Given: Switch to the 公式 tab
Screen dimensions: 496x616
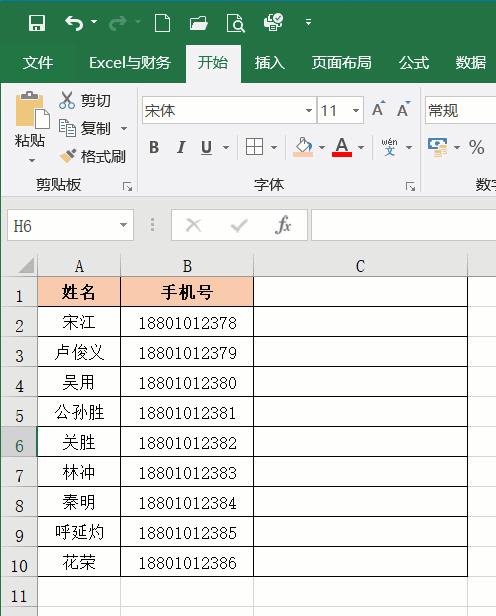Looking at the screenshot, I should pyautogui.click(x=414, y=63).
